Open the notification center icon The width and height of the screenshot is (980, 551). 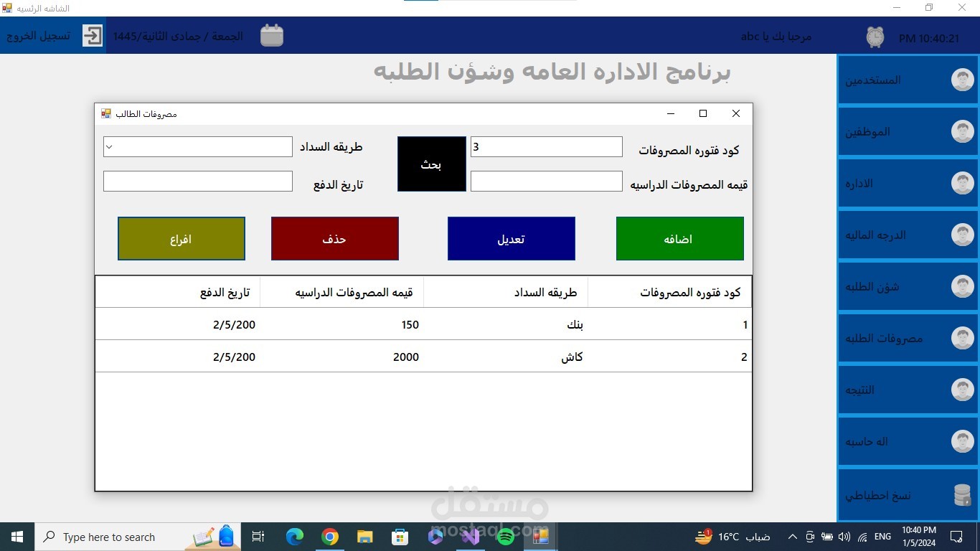pyautogui.click(x=956, y=537)
